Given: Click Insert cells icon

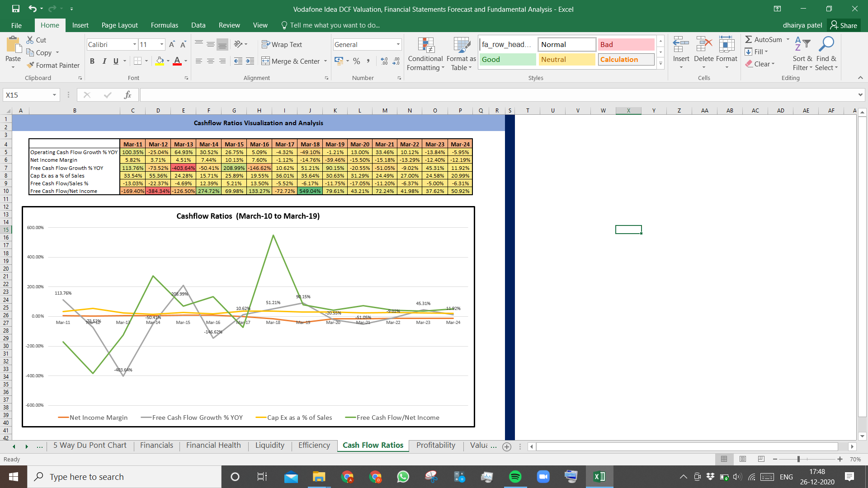Looking at the screenshot, I should tap(681, 45).
